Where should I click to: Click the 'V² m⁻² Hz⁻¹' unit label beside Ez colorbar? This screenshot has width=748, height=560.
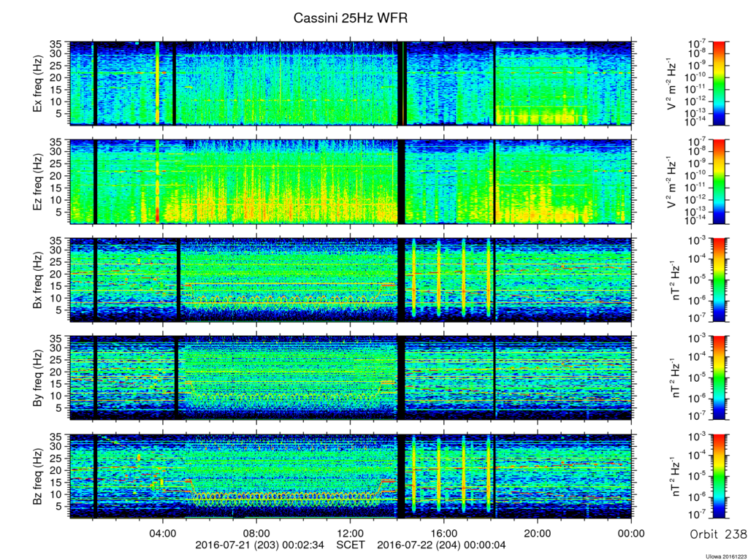(x=672, y=182)
